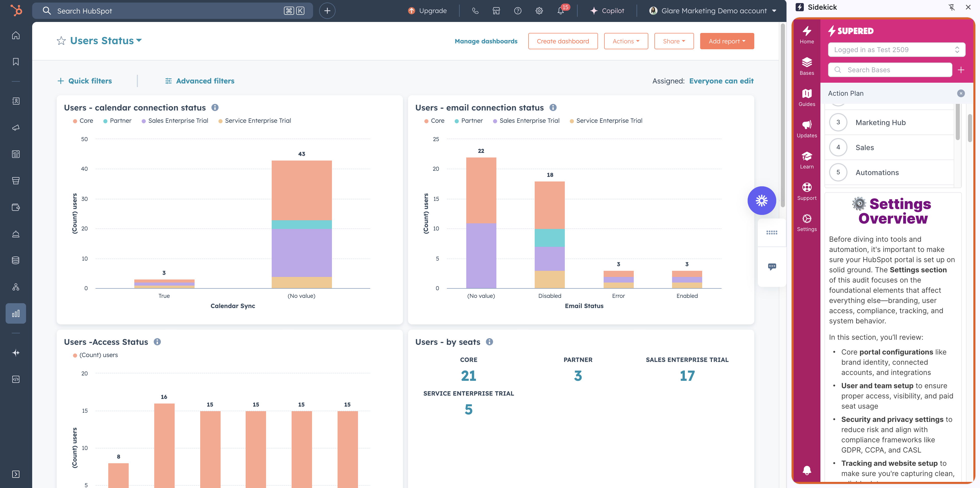Screen dimensions: 980x488
Task: Open the Actions dropdown
Action: (626, 41)
